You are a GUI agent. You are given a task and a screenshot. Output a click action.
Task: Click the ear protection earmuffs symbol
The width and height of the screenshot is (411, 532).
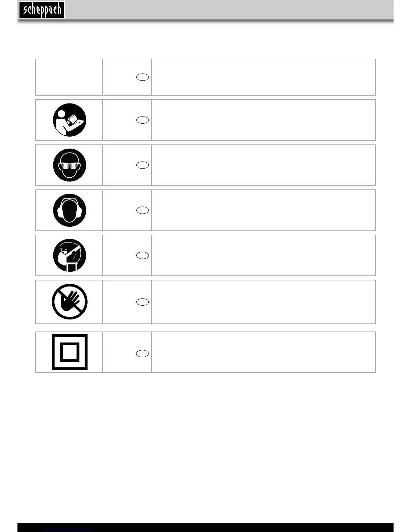(x=70, y=210)
